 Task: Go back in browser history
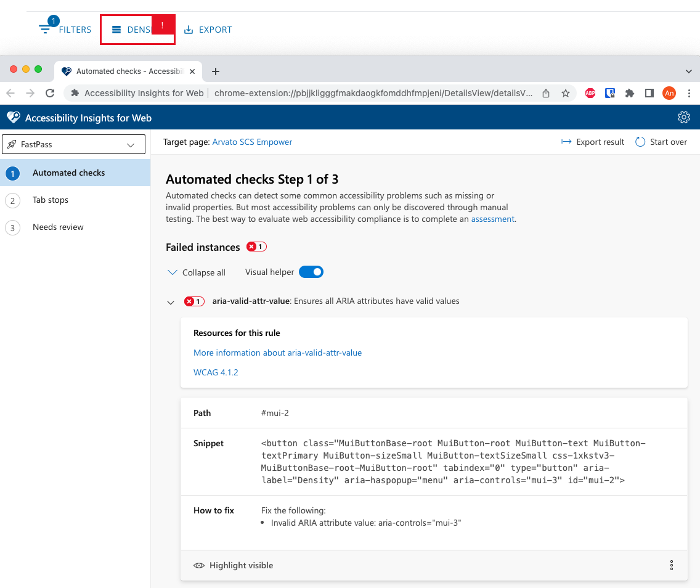(x=10, y=93)
